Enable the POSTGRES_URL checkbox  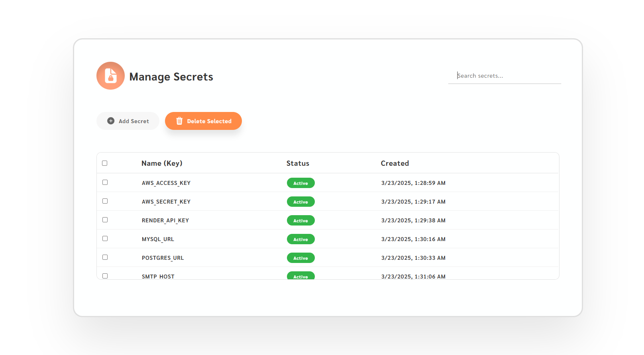click(x=105, y=257)
